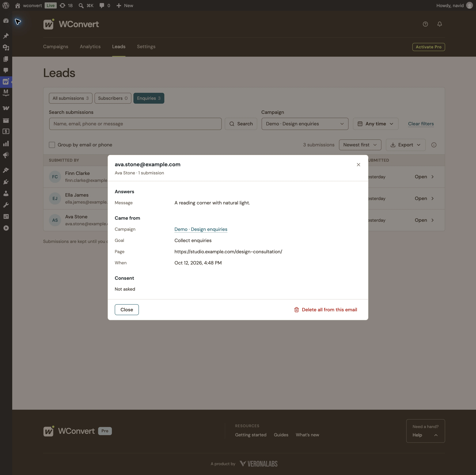Click the WConvert icon in sidebar

coord(6,82)
